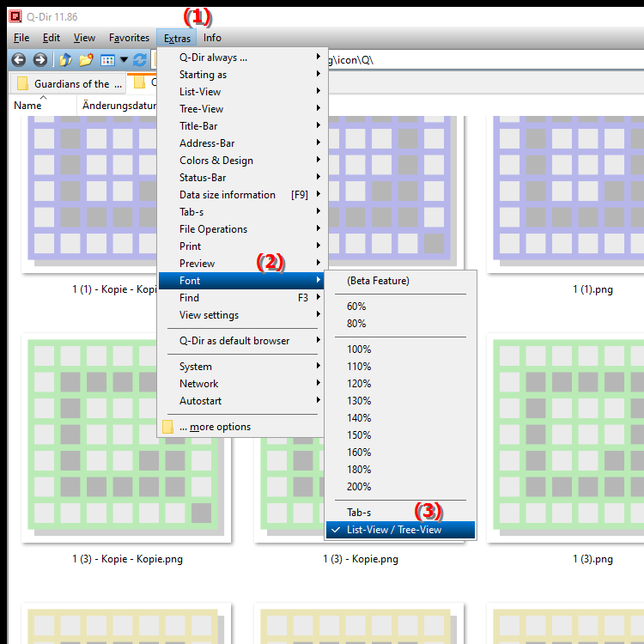Expand Tree-View submenu
Screen dimensions: 644x644
[x=241, y=109]
